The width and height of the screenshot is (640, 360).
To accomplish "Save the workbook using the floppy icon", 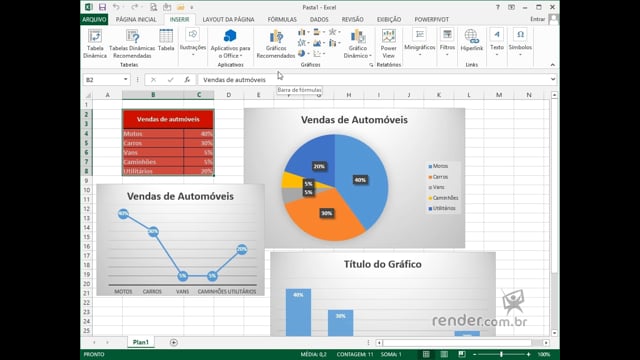I will (x=102, y=7).
